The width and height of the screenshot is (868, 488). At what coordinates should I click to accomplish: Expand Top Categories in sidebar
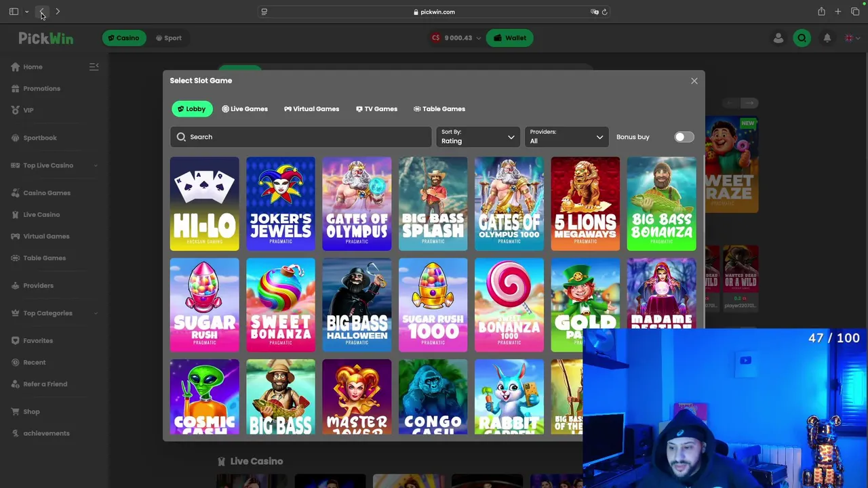point(95,313)
